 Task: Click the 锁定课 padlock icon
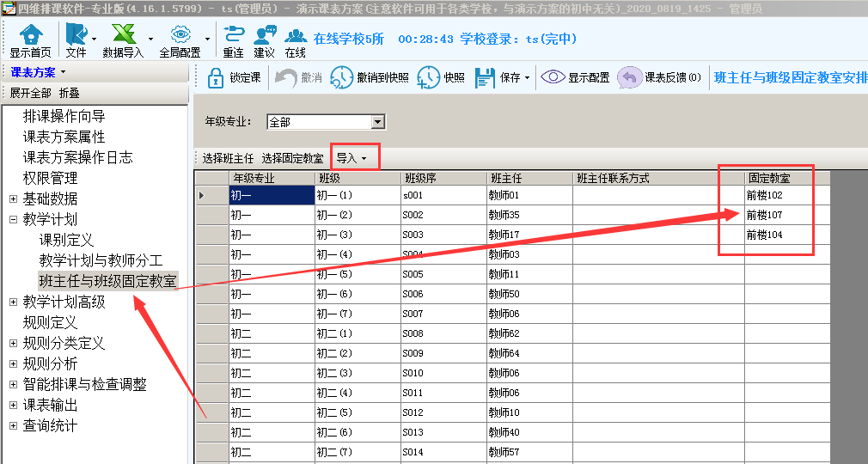[x=216, y=77]
